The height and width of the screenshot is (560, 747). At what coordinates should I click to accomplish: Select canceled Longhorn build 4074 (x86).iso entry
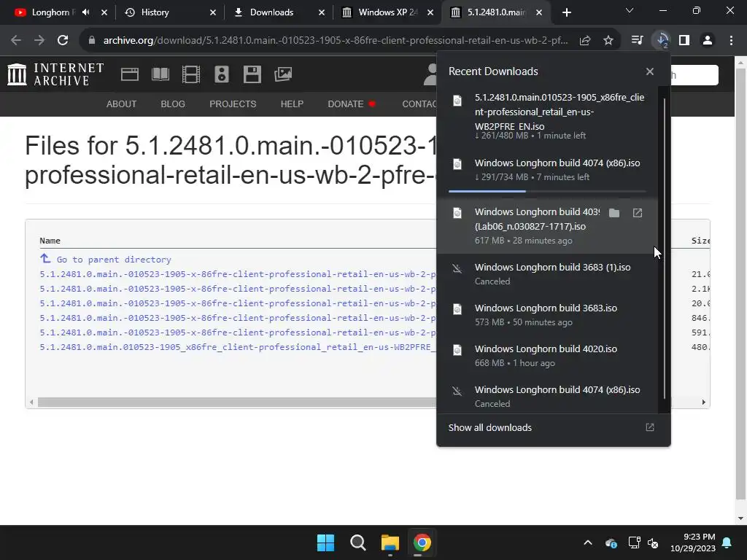coord(548,396)
